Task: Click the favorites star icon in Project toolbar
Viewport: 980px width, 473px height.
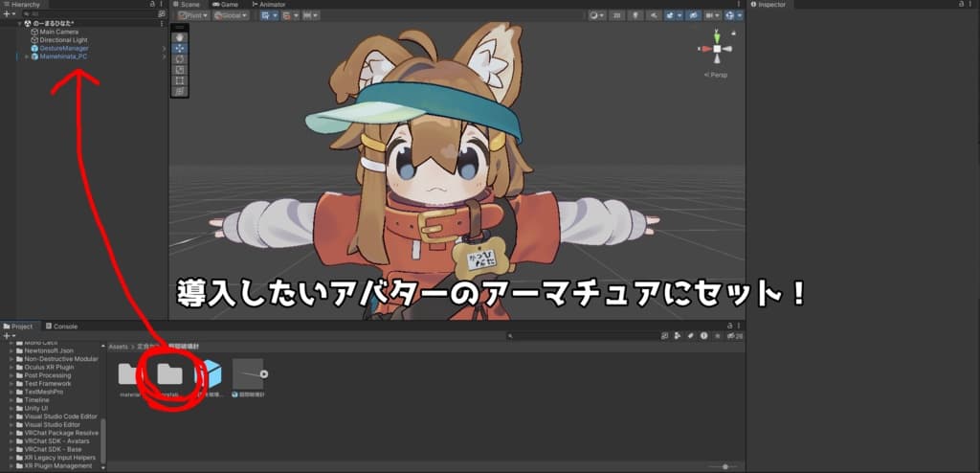Action: 718,336
